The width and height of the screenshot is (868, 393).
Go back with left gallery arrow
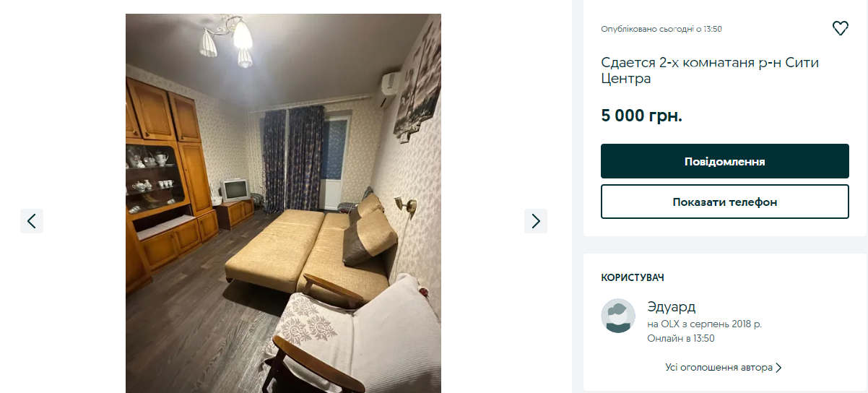coord(32,221)
